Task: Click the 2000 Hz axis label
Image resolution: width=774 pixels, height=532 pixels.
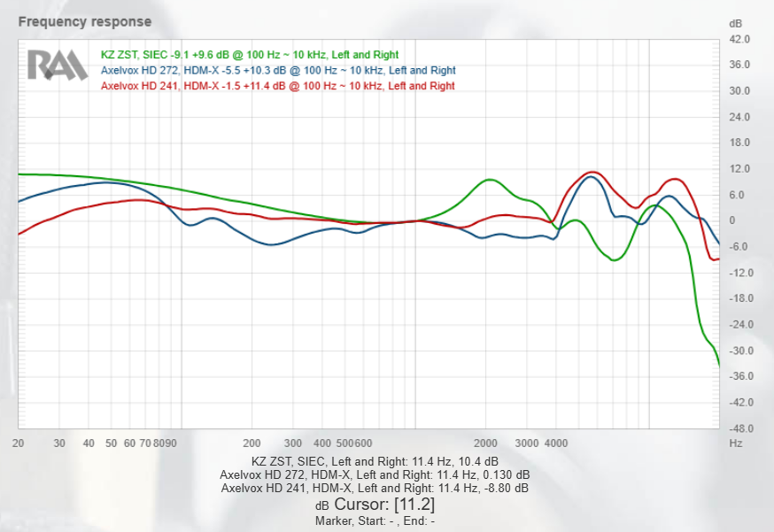Action: [485, 443]
